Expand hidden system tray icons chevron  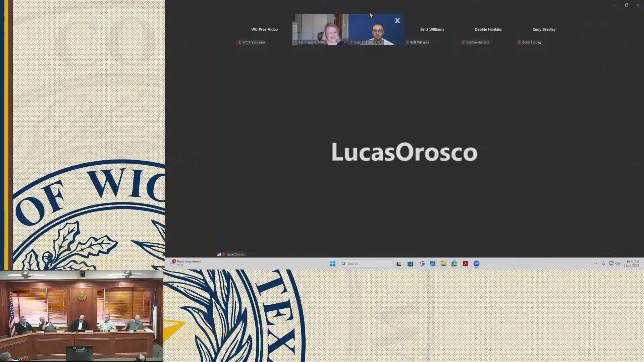595,263
